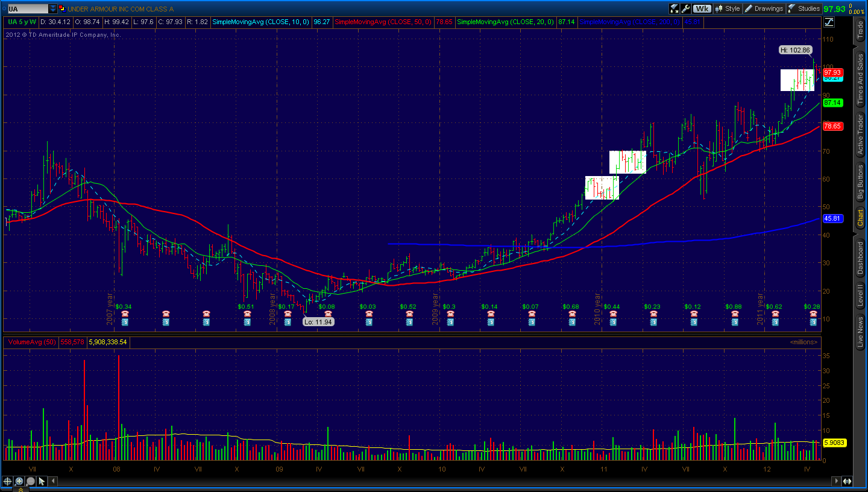The height and width of the screenshot is (492, 868).
Task: Open the Dashboard side tab
Action: pyautogui.click(x=860, y=258)
